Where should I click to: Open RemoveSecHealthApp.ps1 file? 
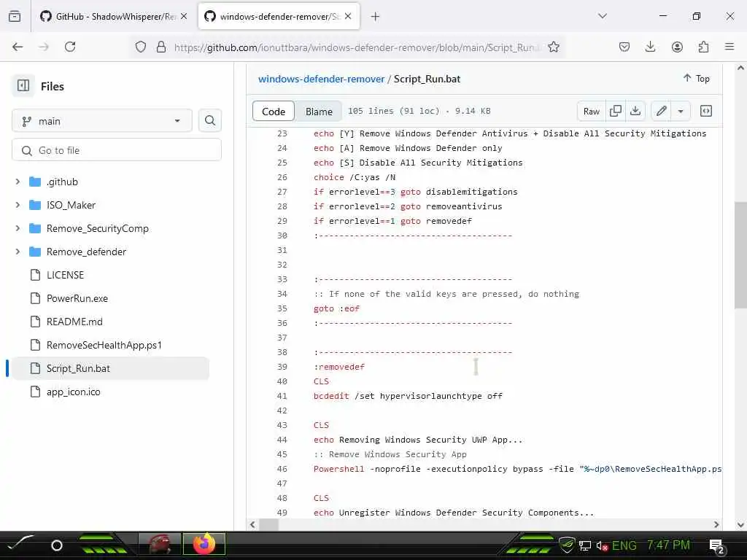(104, 345)
